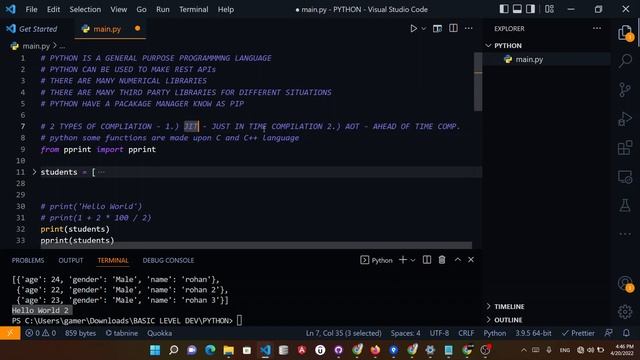Split the terminal

click(427, 260)
